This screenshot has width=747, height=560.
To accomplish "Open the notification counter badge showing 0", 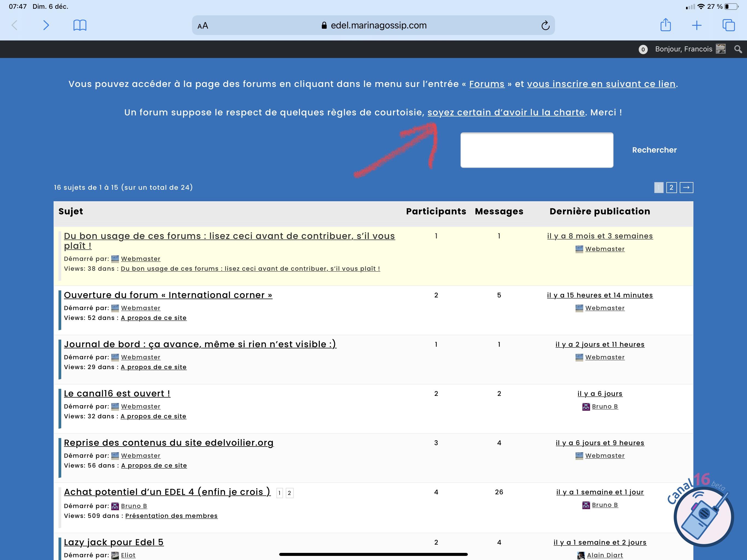I will click(x=643, y=49).
